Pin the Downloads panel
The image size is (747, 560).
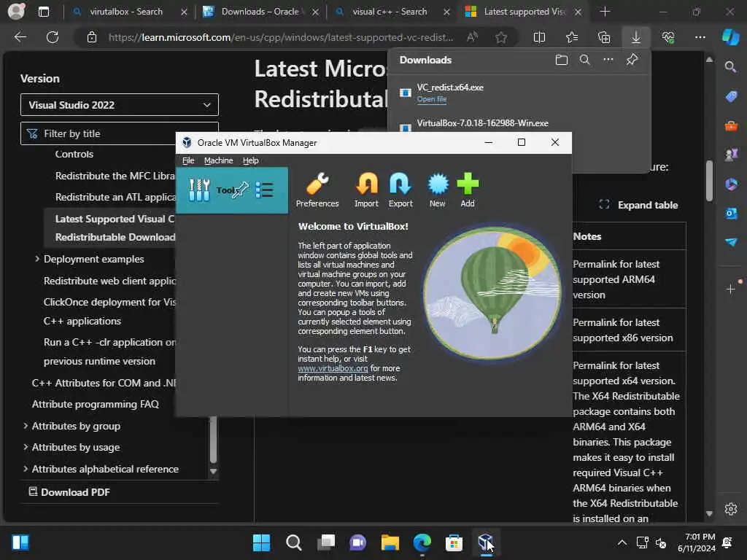tap(632, 60)
